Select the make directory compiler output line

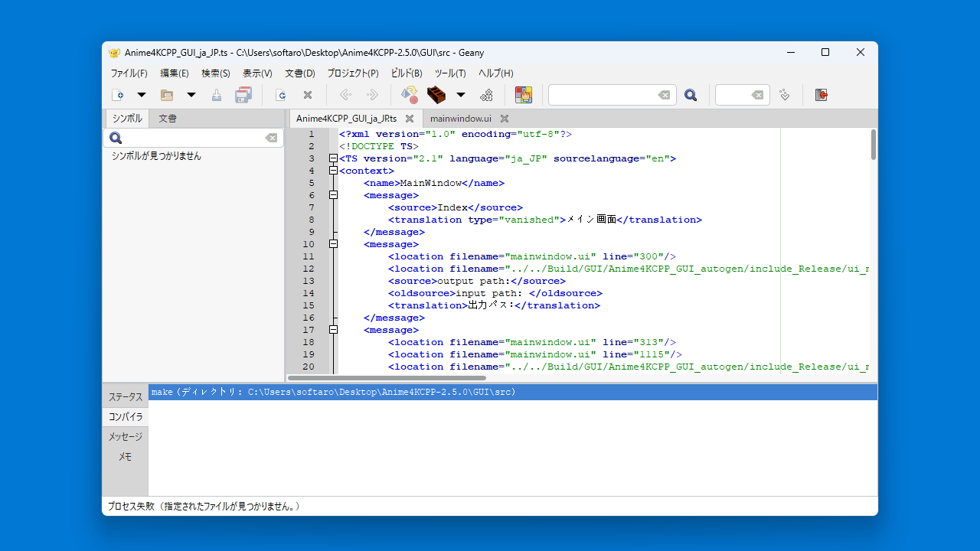(513, 392)
